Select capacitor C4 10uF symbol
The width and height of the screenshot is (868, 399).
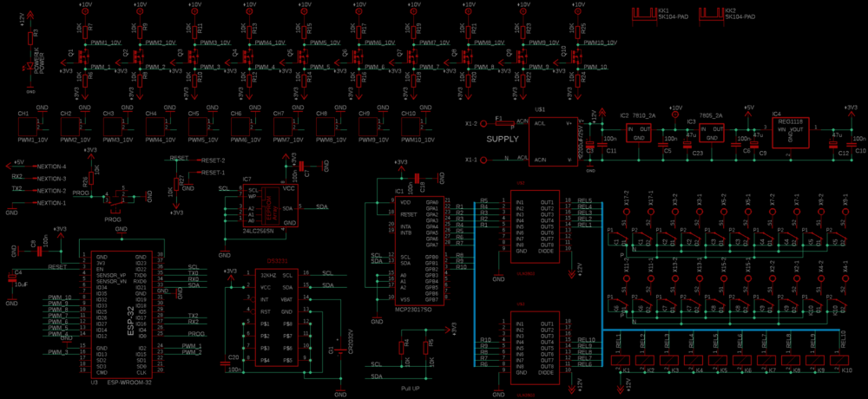click(x=11, y=278)
